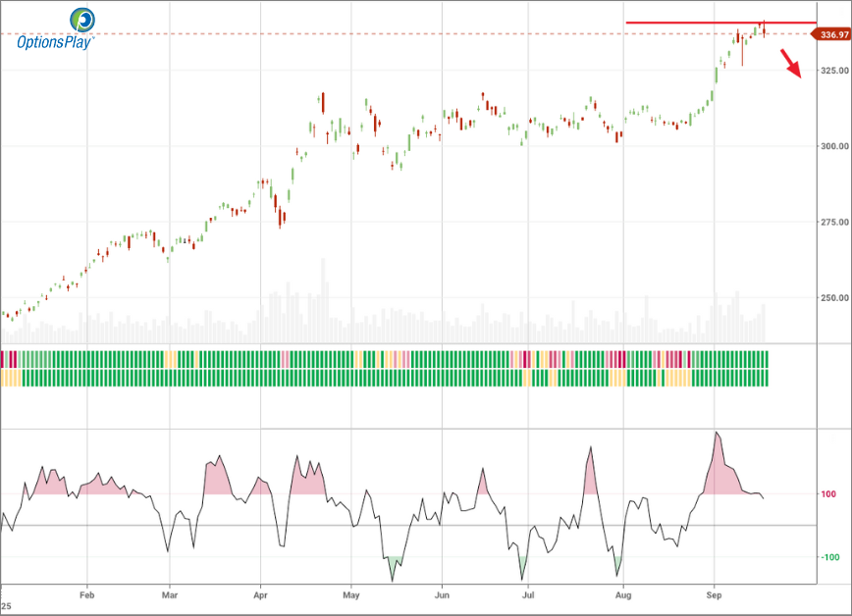Select the 336.97 current price tag

830,34
